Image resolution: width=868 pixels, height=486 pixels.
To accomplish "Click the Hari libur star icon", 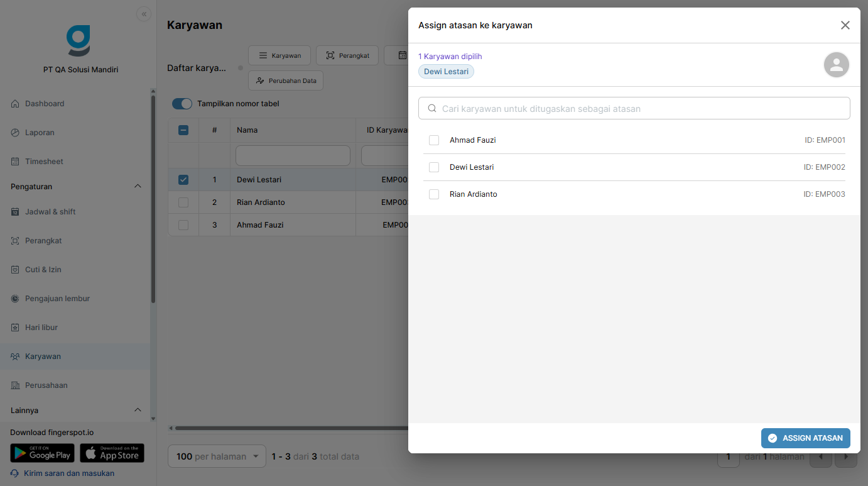I will [15, 328].
